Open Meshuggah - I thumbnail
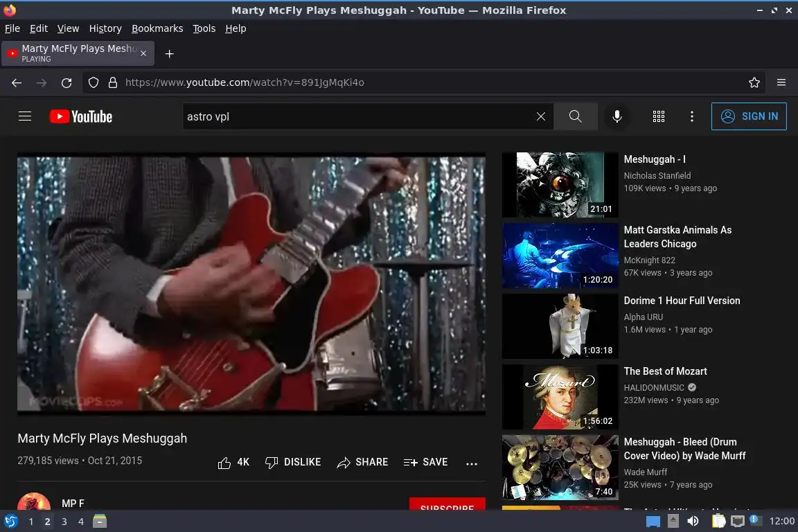This screenshot has height=532, width=798. pyautogui.click(x=560, y=185)
